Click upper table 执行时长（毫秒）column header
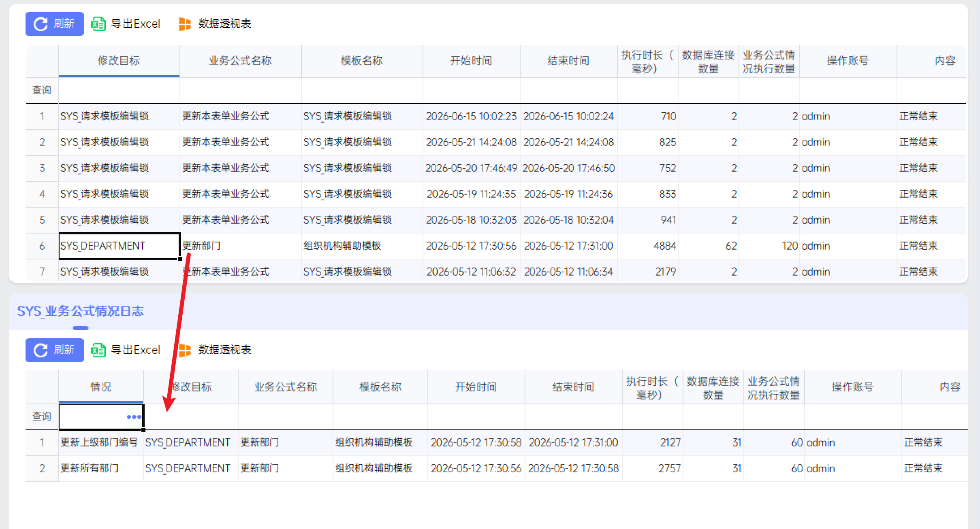980x529 pixels. pos(648,62)
